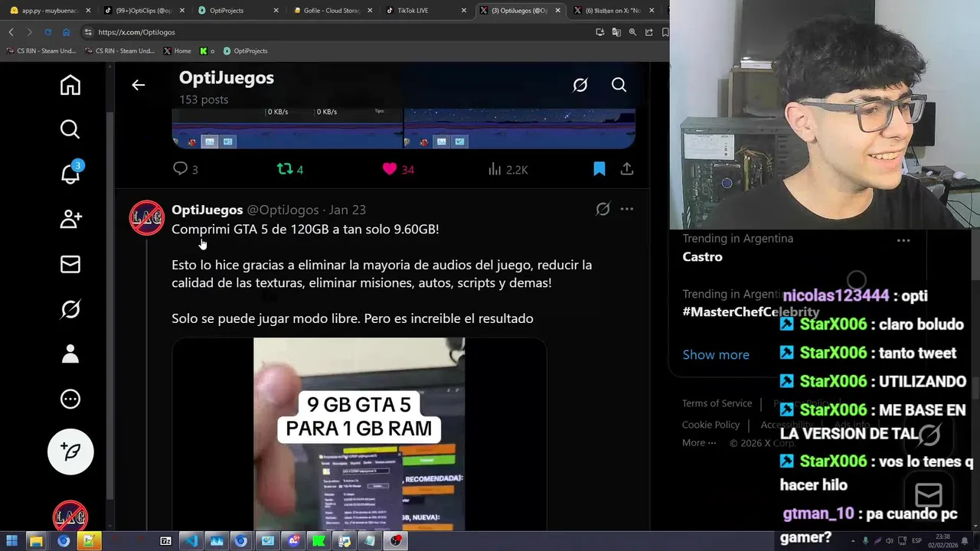Click ESP language indicator in system tray
This screenshot has height=551, width=980.
[916, 540]
